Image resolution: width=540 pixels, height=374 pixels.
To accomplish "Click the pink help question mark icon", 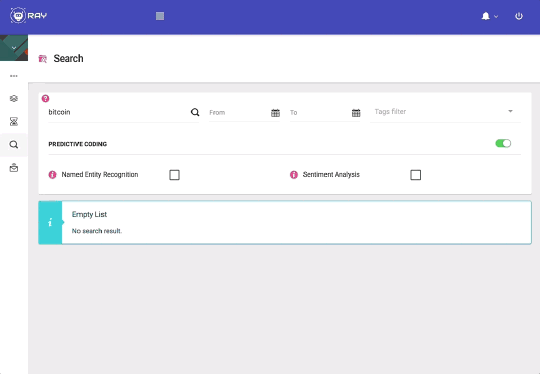I will [45, 98].
